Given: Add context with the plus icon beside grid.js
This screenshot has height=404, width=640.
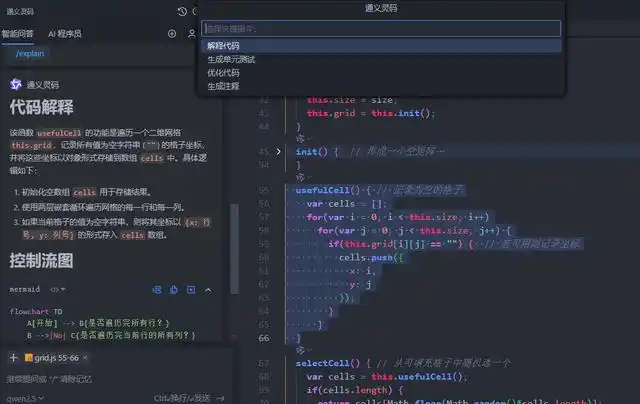Looking at the screenshot, I should (x=13, y=358).
